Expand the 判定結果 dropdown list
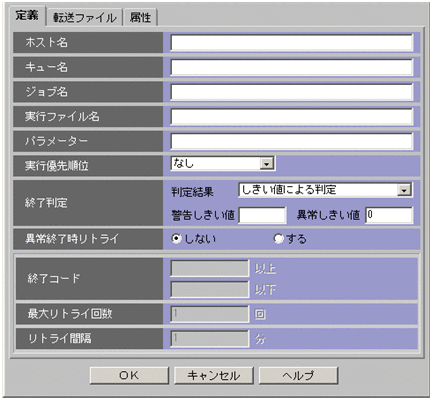This screenshot has width=433, height=401. coord(326,190)
